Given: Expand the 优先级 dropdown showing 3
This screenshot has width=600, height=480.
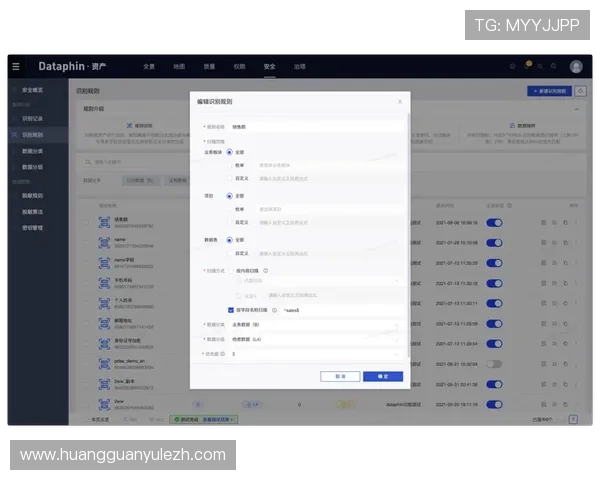Looking at the screenshot, I should 315,353.
